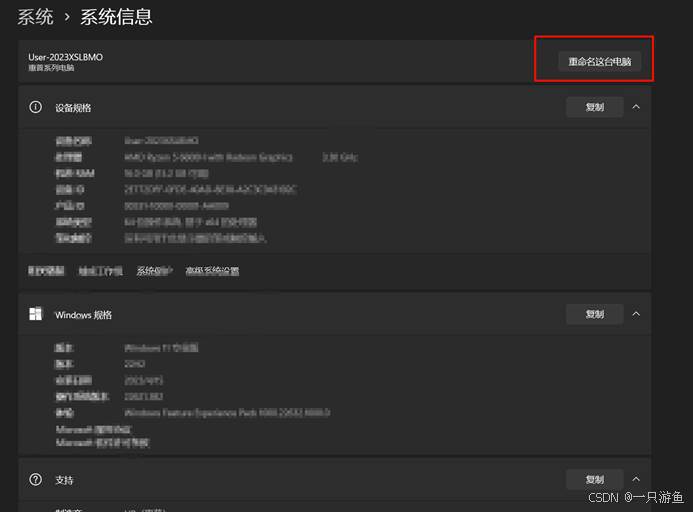Image resolution: width=693 pixels, height=512 pixels.
Task: Click the 支持 section heading
Action: pyautogui.click(x=64, y=480)
